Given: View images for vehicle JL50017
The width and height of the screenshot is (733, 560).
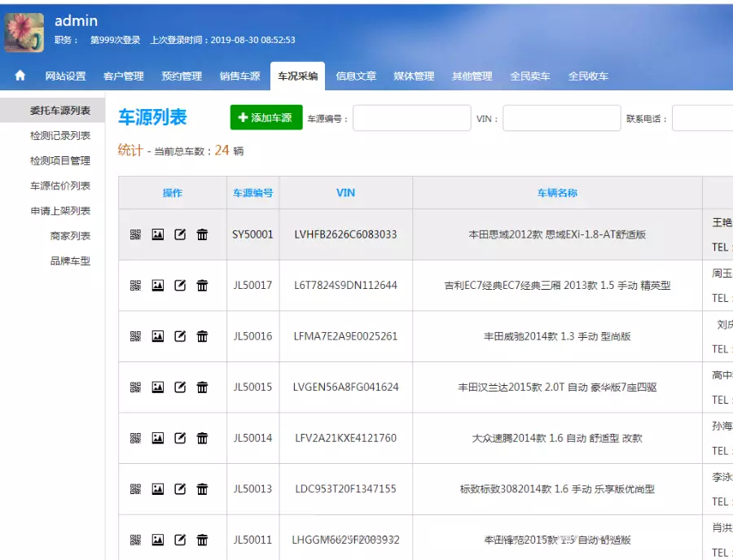Looking at the screenshot, I should [158, 286].
